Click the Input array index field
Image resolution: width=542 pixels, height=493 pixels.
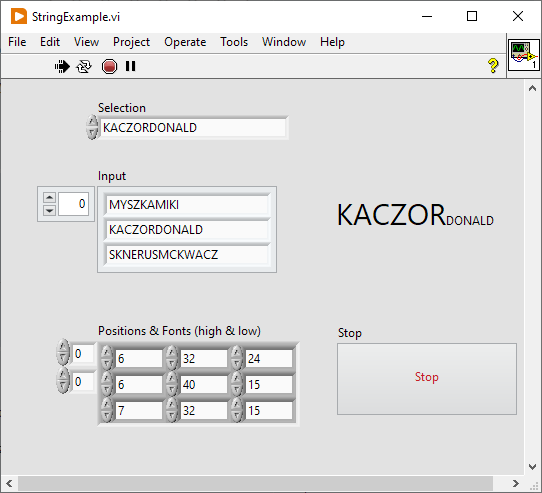point(73,204)
